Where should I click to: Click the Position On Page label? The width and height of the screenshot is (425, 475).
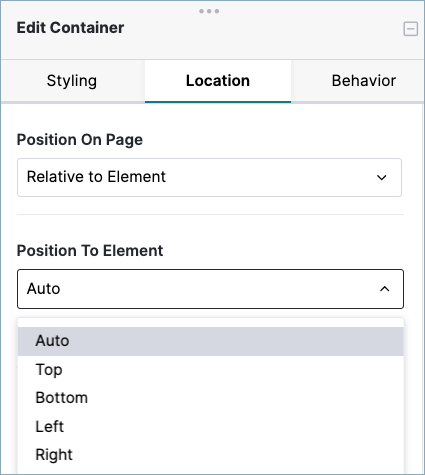tap(80, 140)
